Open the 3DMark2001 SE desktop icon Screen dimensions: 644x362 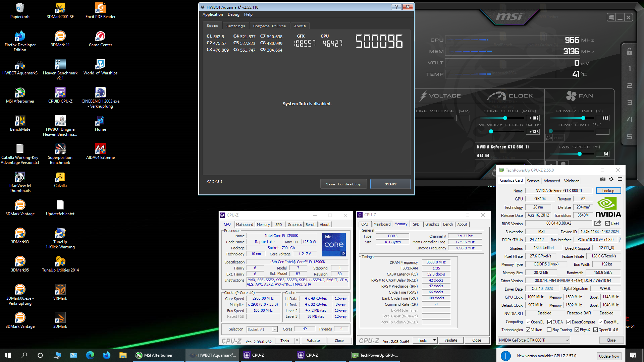(x=60, y=11)
